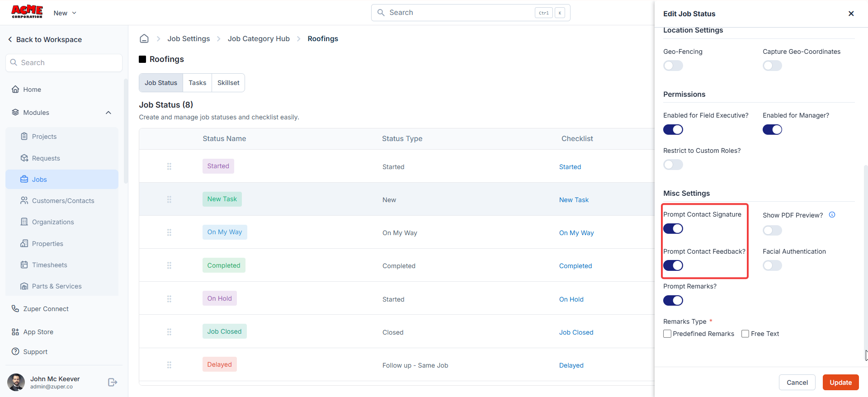Open Zuper Connect from the sidebar

tap(46, 309)
